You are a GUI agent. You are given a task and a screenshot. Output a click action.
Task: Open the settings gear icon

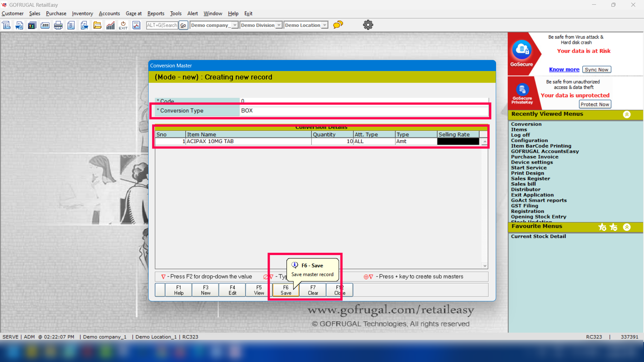368,25
